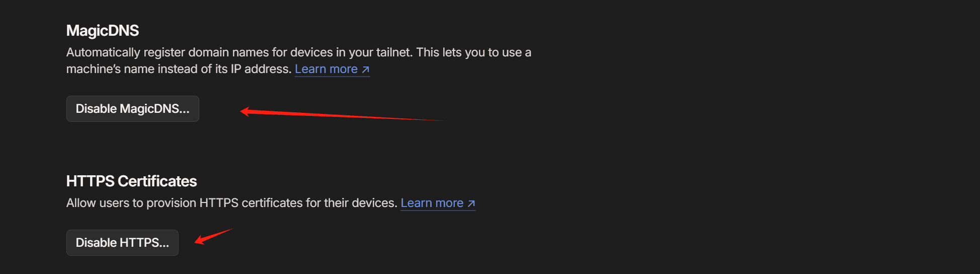Click the tail of the short red arrow
This screenshot has width=980, height=274.
[x=231, y=229]
